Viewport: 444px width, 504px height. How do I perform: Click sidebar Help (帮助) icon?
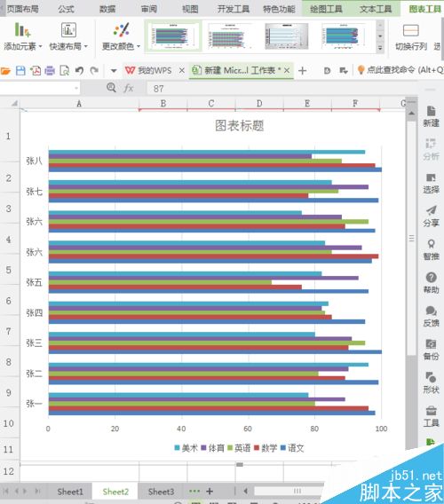(x=432, y=277)
